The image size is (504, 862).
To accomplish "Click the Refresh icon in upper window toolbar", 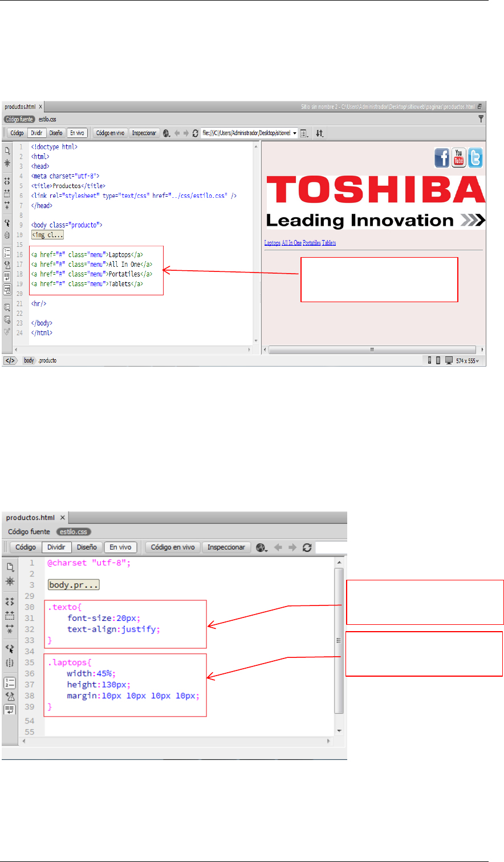I will click(196, 133).
